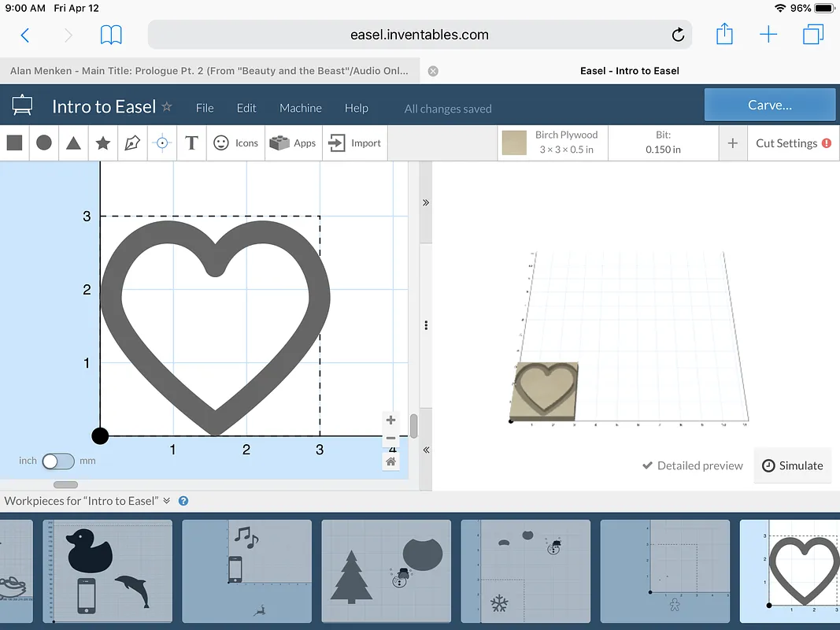Favorite the Intro to Easel project star

click(167, 106)
